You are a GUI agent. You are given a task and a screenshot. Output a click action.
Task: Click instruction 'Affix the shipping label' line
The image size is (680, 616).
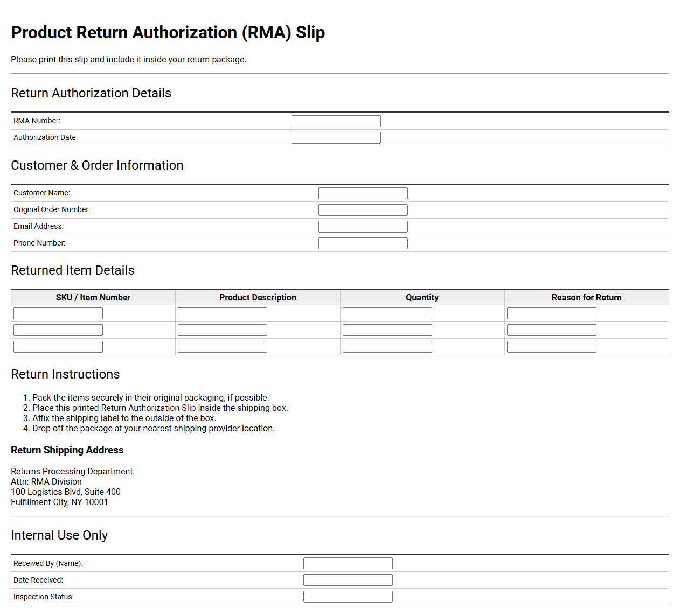[124, 418]
